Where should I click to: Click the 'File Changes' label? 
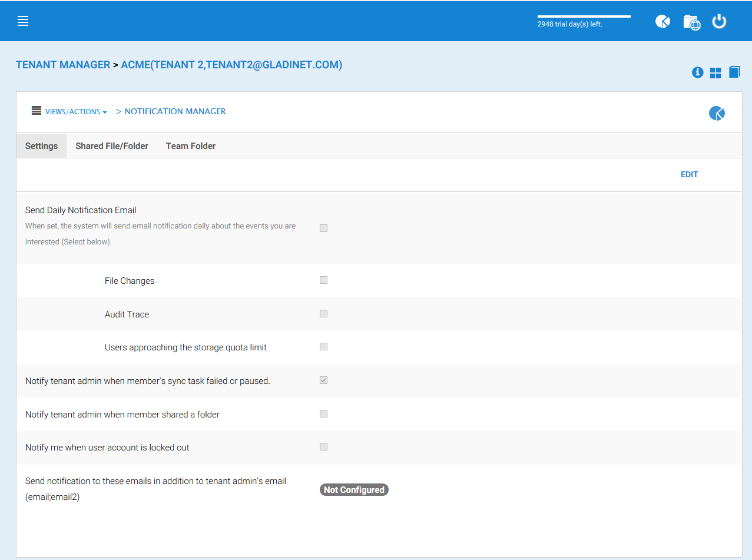[x=130, y=281]
